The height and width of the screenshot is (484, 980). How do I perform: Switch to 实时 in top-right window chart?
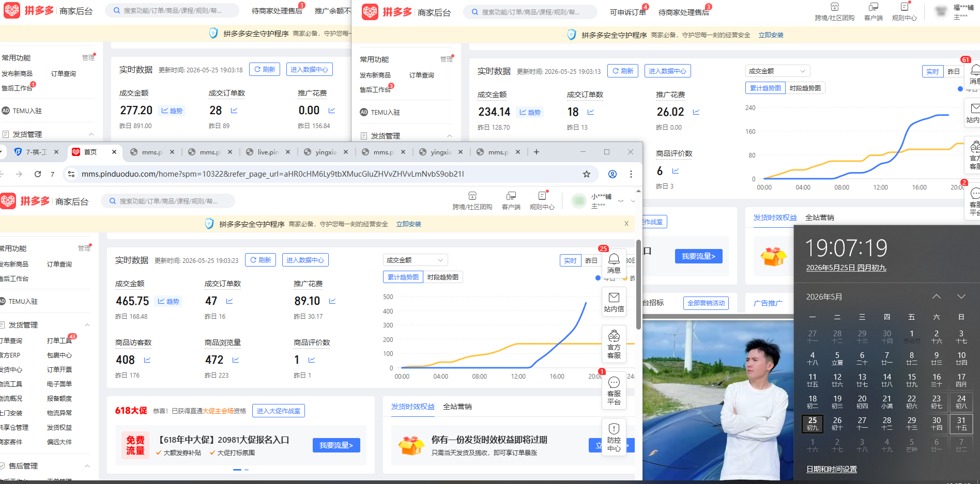932,72
